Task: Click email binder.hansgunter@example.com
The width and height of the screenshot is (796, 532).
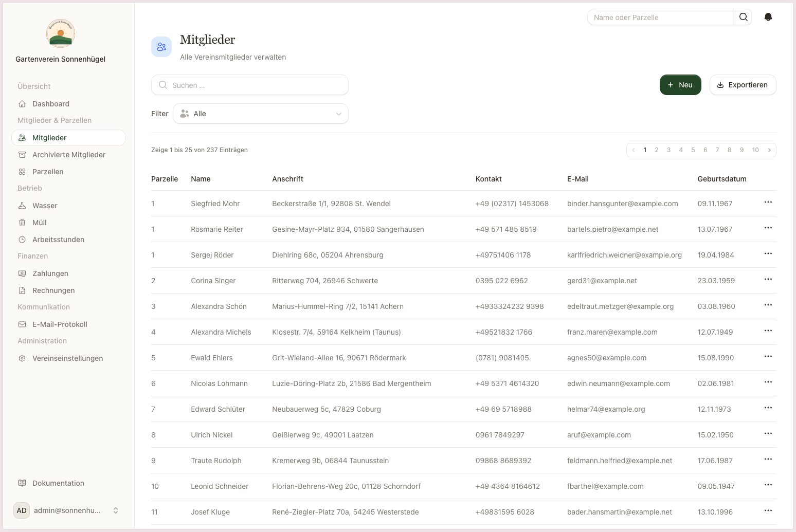Action: [x=623, y=204]
